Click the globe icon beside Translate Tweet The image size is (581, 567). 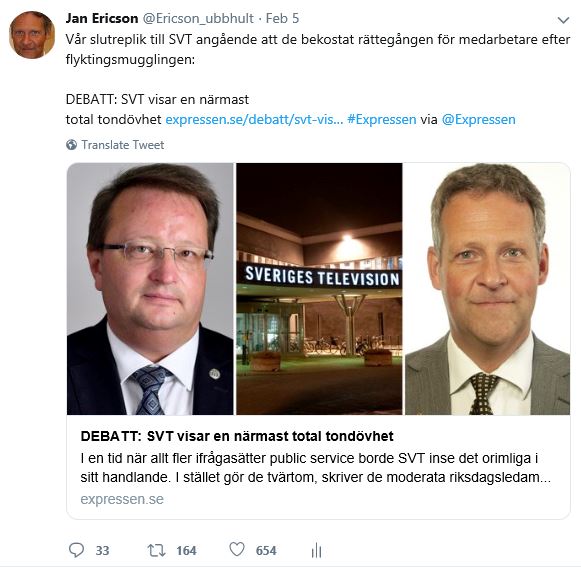point(72,145)
